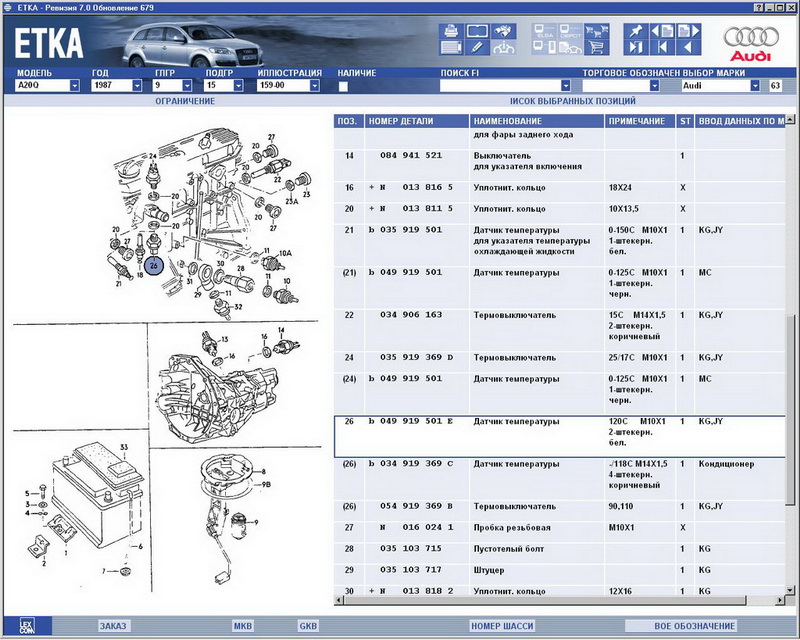Click the horizontal scrollbar left arrow
The image size is (800, 640).
coord(338,601)
